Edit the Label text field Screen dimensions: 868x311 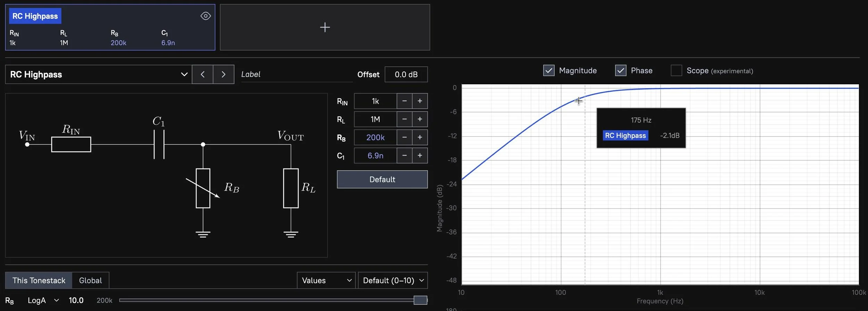[297, 74]
